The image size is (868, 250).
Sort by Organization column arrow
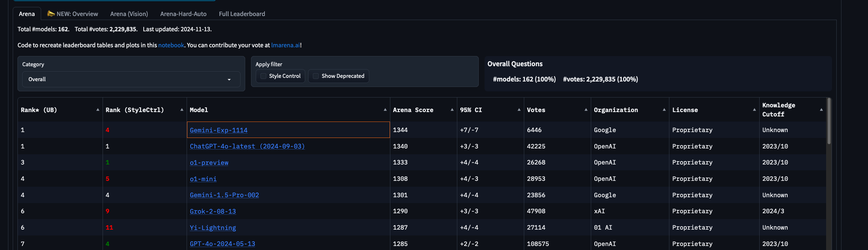[664, 110]
